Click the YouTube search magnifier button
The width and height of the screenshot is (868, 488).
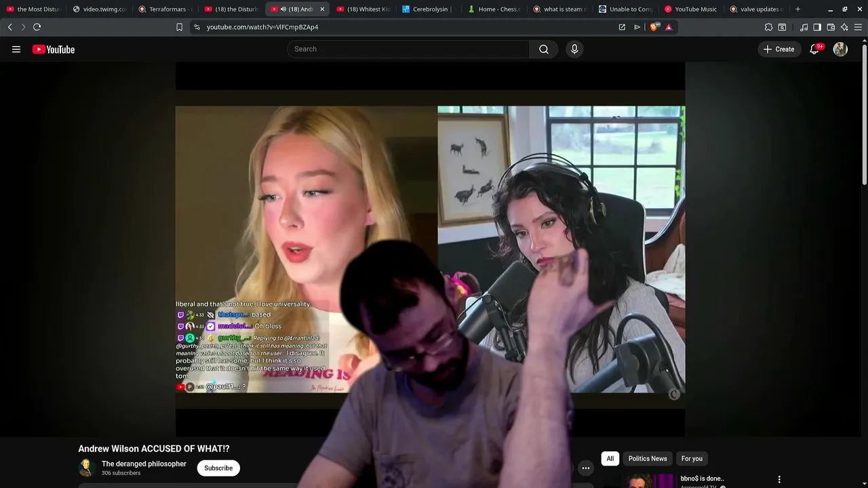pos(544,49)
